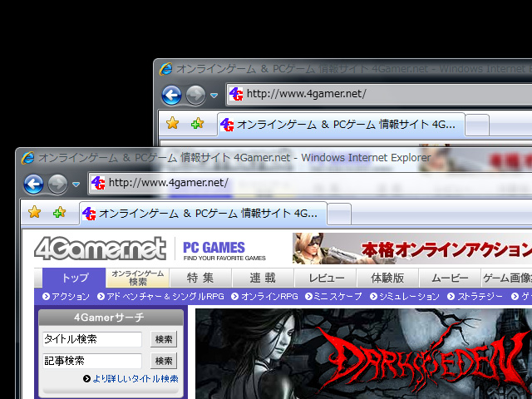The width and height of the screenshot is (532, 399).
Task: Click the オンラインRPG genre link
Action: click(269, 297)
